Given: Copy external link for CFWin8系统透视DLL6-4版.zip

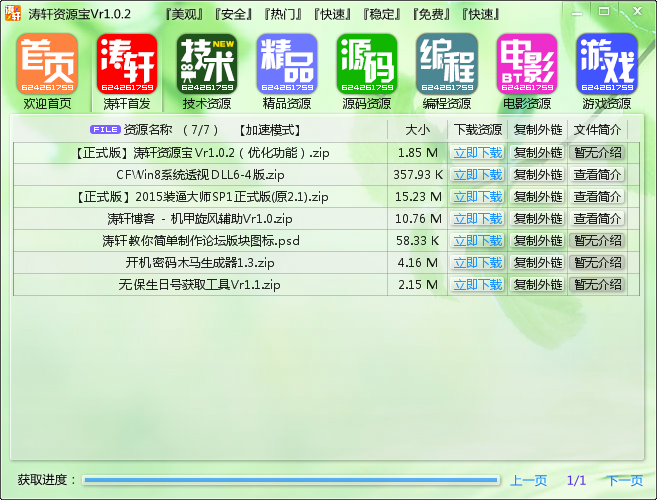Looking at the screenshot, I should click(538, 174).
